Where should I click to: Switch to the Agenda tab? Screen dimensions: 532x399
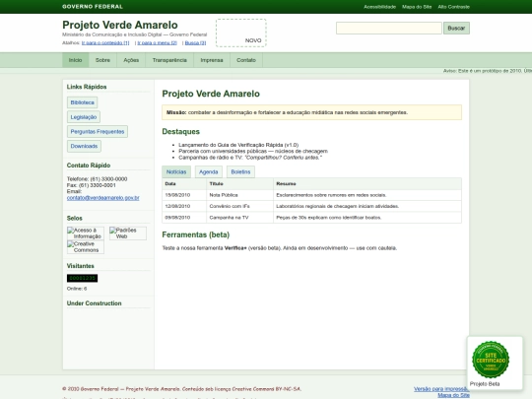click(208, 172)
